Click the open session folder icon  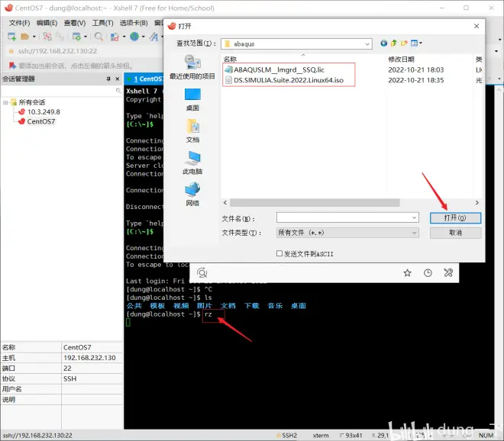24,37
